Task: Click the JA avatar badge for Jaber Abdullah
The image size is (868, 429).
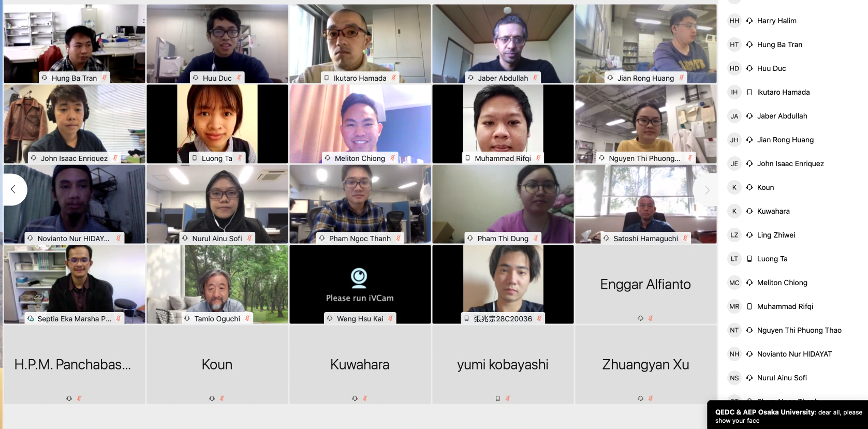Action: coord(734,116)
